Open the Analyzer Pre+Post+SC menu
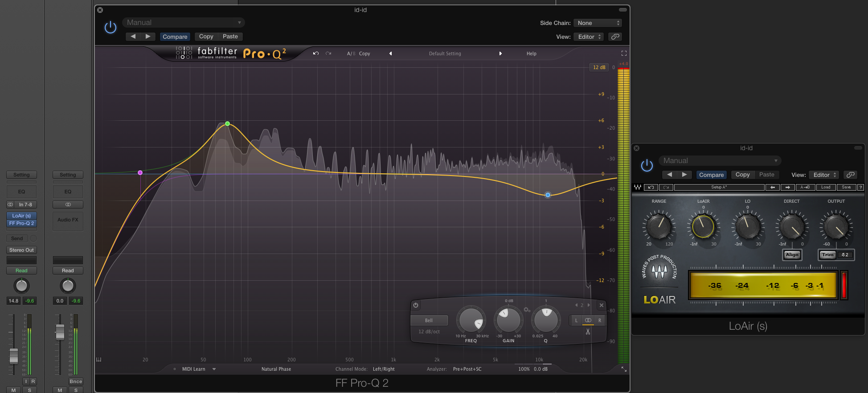 (x=467, y=369)
